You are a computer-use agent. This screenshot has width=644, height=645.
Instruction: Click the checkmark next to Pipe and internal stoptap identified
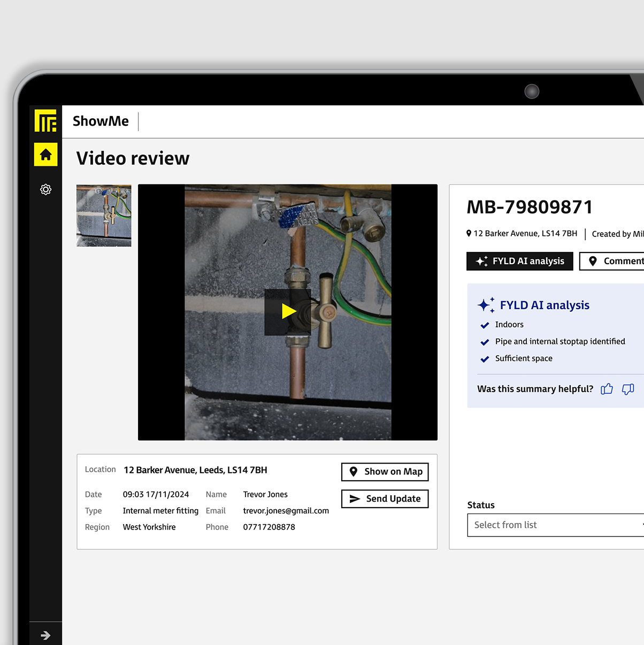[485, 342]
